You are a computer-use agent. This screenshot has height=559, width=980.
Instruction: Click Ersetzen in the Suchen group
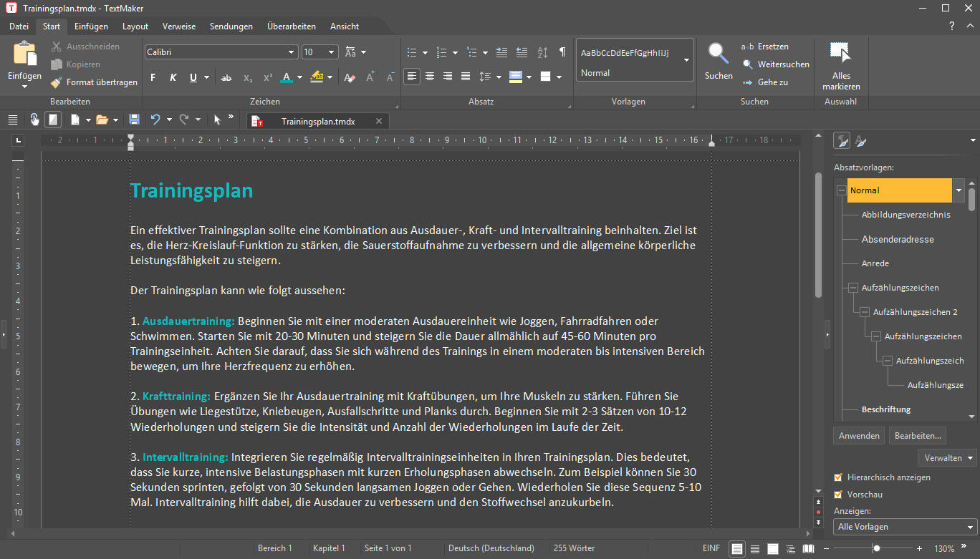[765, 47]
